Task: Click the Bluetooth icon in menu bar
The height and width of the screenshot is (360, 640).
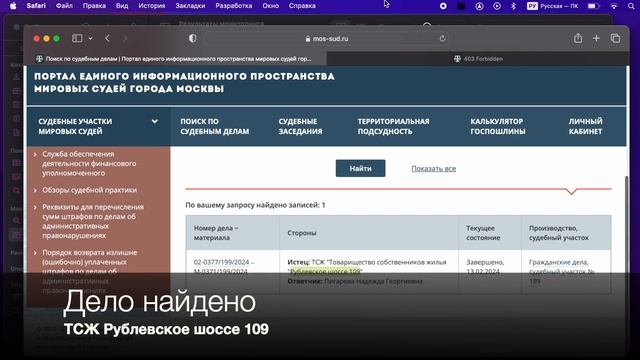Action: (514, 6)
